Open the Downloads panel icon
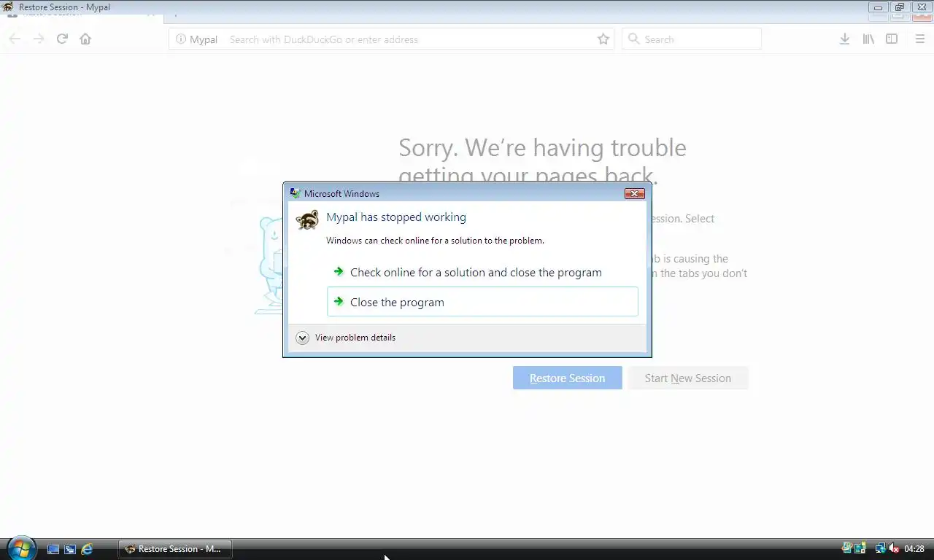 tap(844, 39)
